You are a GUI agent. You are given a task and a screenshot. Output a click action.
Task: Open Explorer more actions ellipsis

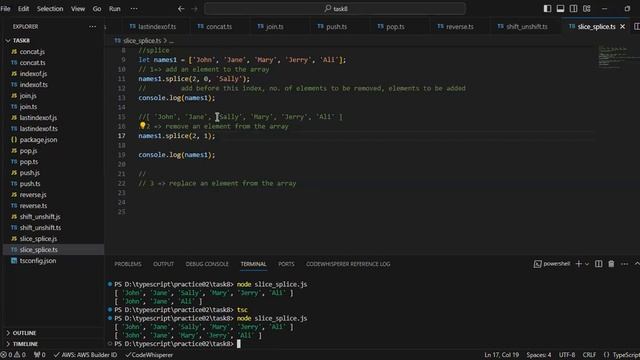point(93,27)
